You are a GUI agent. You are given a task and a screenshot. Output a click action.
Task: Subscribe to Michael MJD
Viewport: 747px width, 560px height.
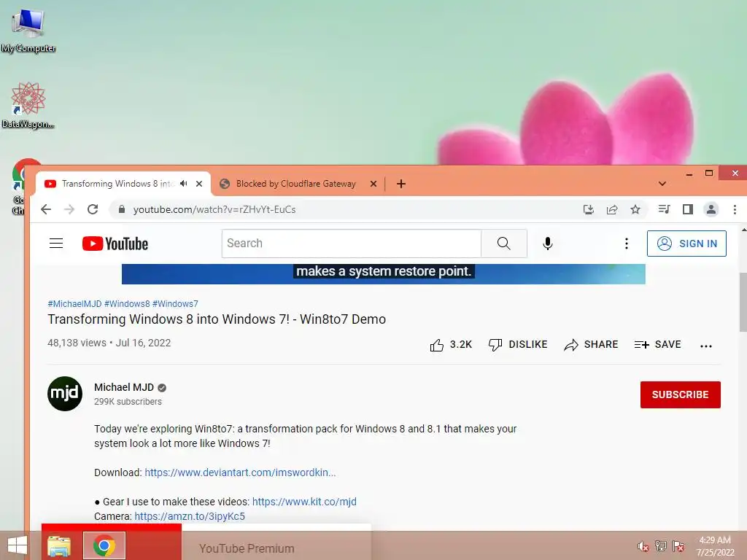coord(681,394)
